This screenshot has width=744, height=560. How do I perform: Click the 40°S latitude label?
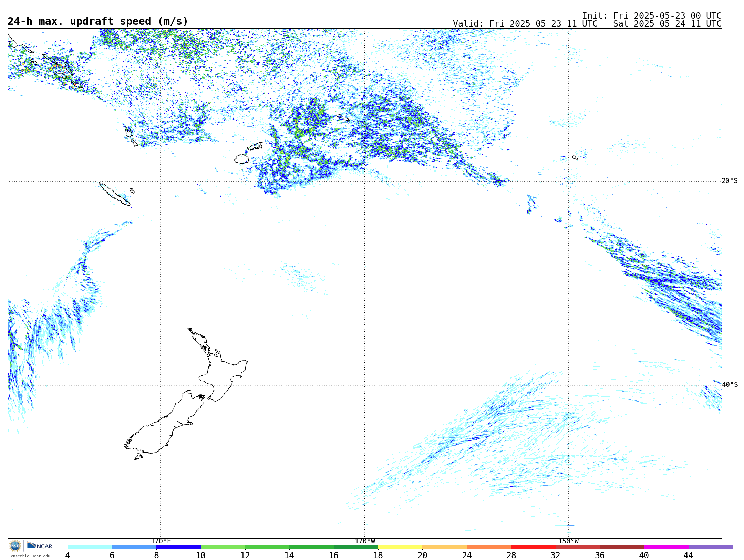tap(730, 385)
